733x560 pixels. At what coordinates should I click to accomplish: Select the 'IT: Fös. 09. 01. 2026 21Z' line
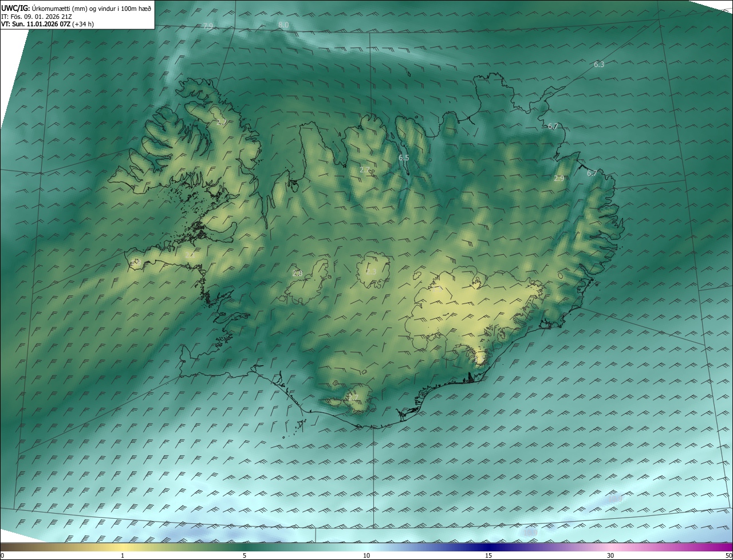point(37,16)
